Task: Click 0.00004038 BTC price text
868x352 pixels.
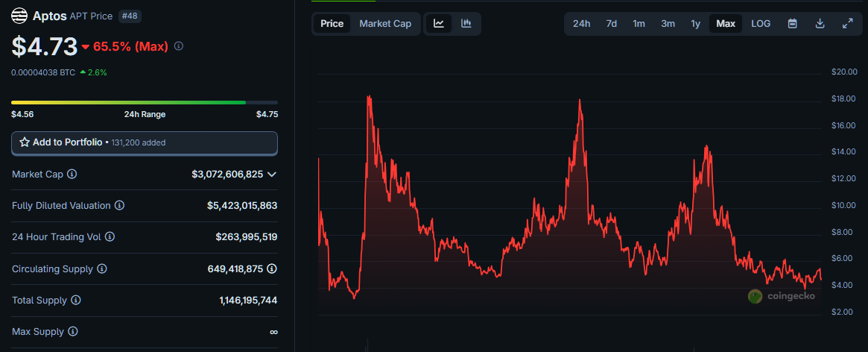Action: click(x=43, y=72)
